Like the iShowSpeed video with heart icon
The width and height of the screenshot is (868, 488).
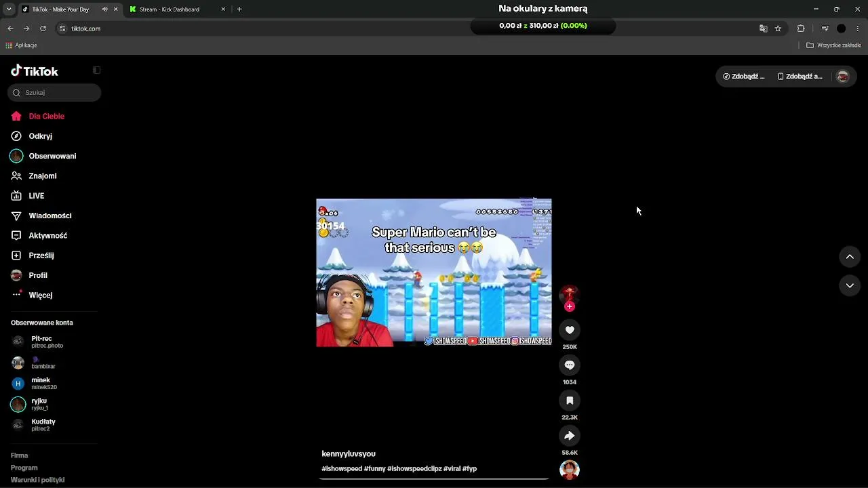tap(570, 330)
